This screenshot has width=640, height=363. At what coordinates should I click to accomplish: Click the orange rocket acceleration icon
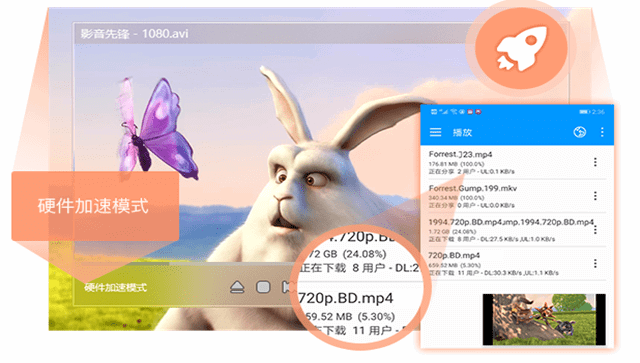[x=521, y=48]
